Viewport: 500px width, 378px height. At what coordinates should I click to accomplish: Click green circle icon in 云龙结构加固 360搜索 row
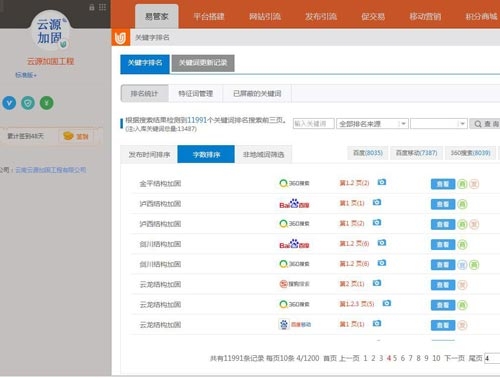click(462, 305)
